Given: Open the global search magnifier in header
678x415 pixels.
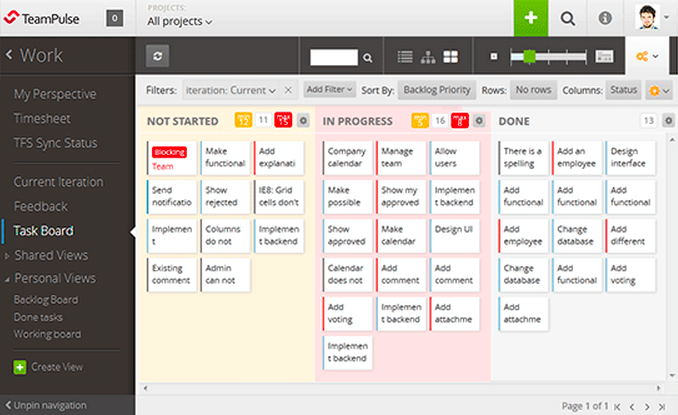Looking at the screenshot, I should tap(568, 18).
